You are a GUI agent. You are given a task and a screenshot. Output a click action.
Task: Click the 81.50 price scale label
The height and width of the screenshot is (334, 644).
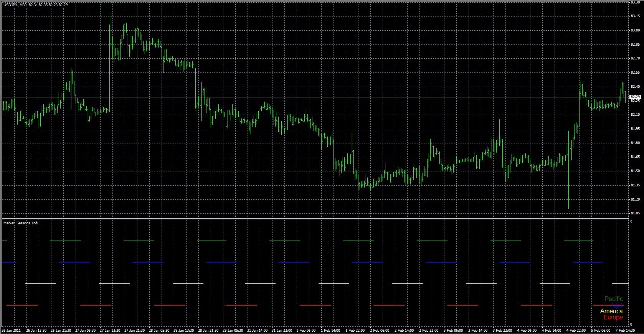click(x=635, y=171)
